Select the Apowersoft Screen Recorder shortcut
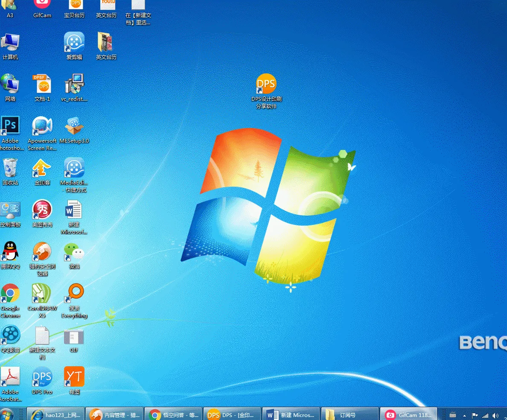Viewport: 507px width, 420px height. click(x=42, y=133)
